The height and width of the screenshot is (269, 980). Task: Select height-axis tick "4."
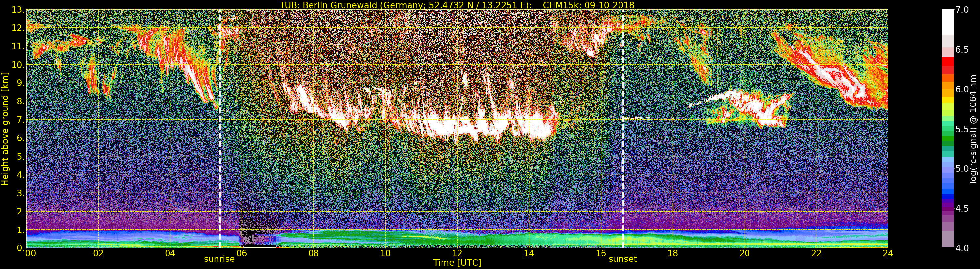[x=21, y=175]
